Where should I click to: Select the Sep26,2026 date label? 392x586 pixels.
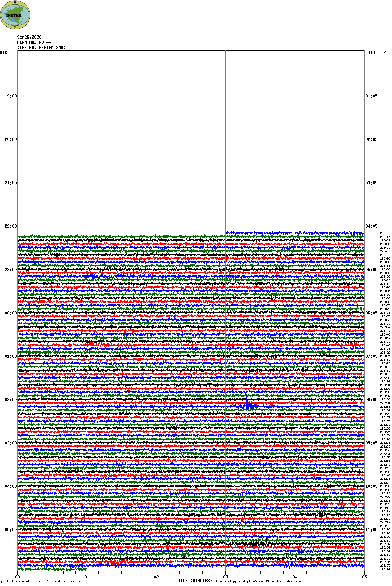coord(29,37)
